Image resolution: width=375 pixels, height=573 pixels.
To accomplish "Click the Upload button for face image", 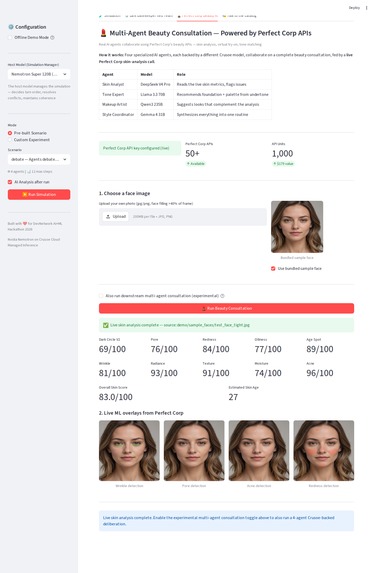I will (116, 217).
